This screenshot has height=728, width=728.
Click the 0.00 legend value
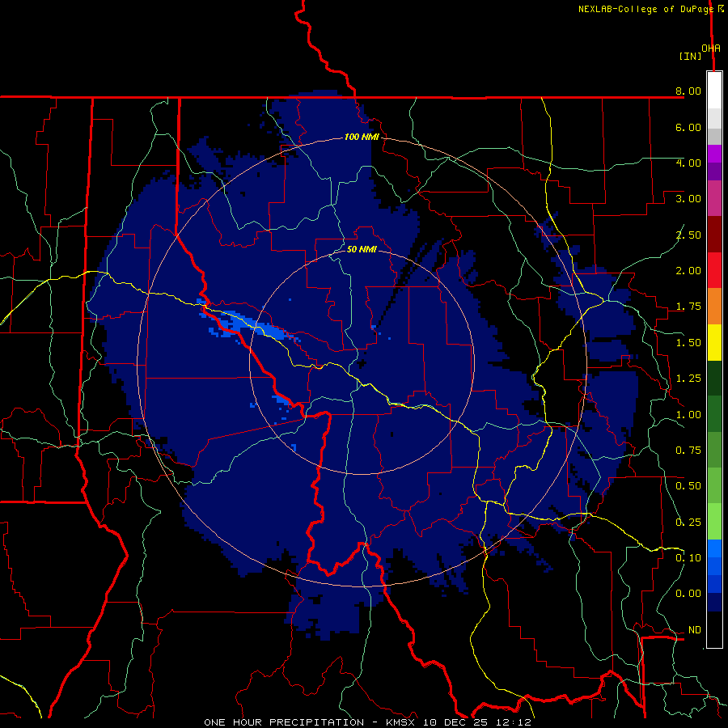pyautogui.click(x=688, y=594)
